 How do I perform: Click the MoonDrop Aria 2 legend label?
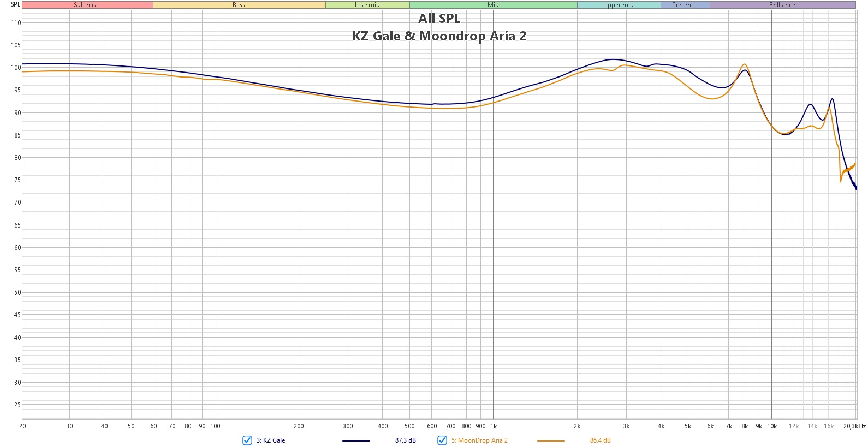(x=479, y=440)
